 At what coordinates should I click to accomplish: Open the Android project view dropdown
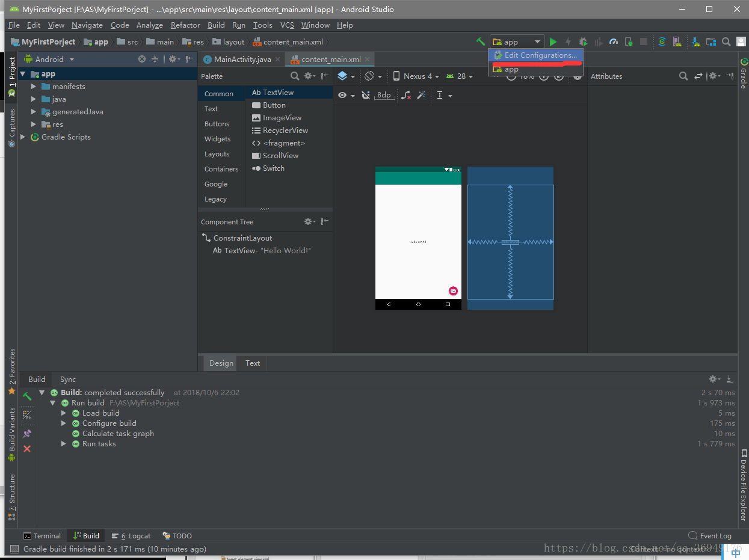click(49, 59)
